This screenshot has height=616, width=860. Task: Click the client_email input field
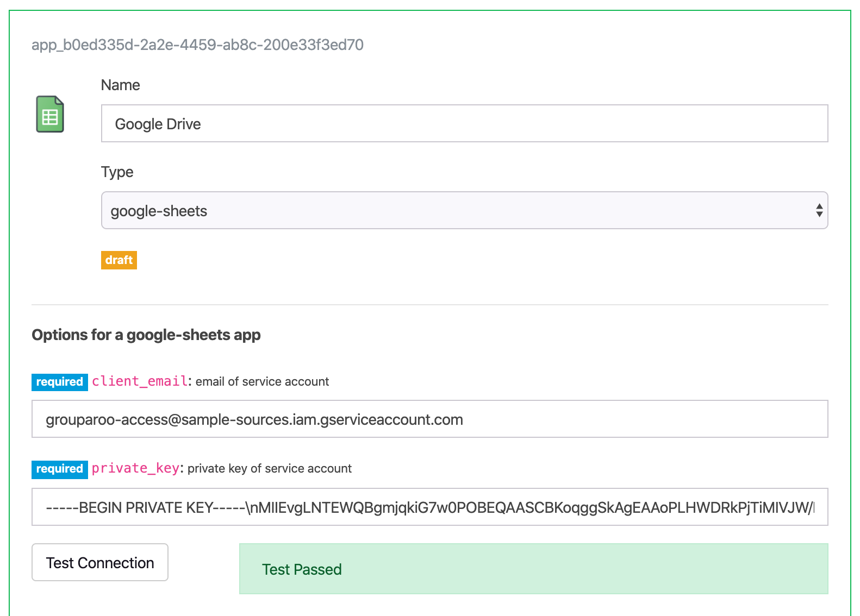429,419
